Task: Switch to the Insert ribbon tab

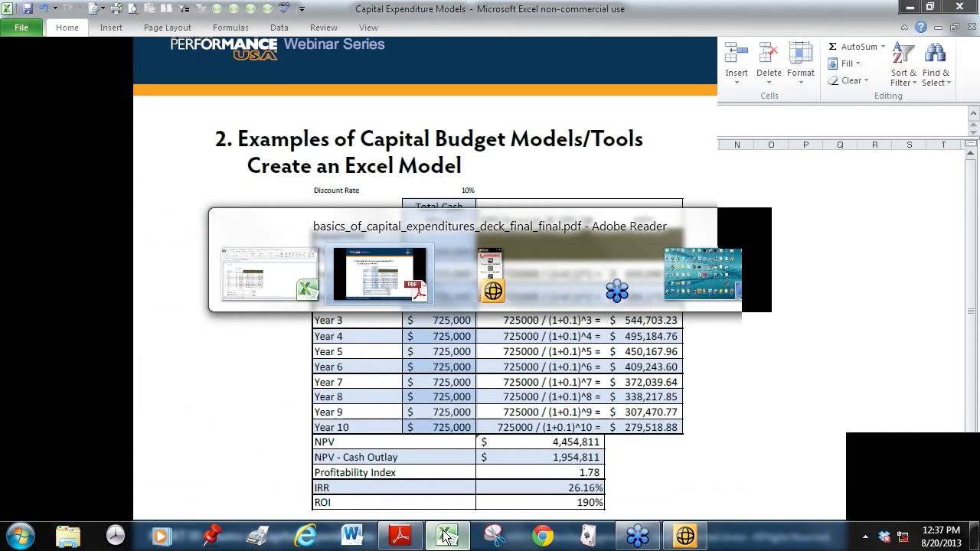Action: pos(111,28)
